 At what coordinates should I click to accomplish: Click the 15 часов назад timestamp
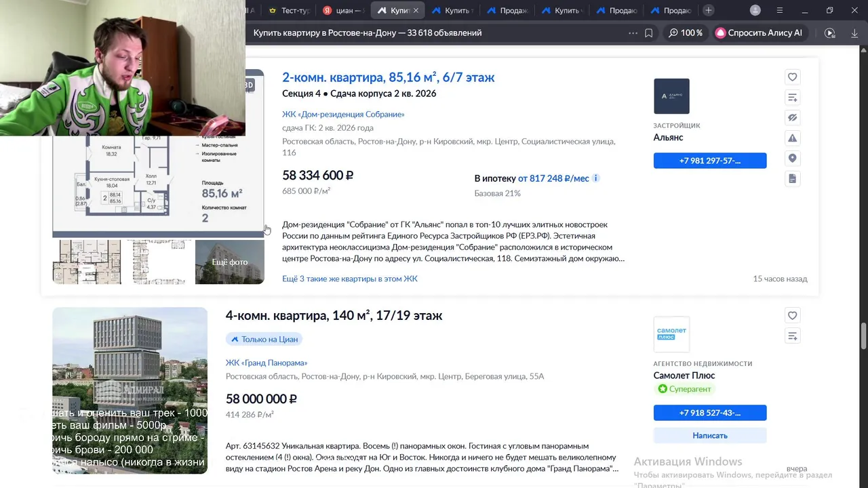pos(780,279)
